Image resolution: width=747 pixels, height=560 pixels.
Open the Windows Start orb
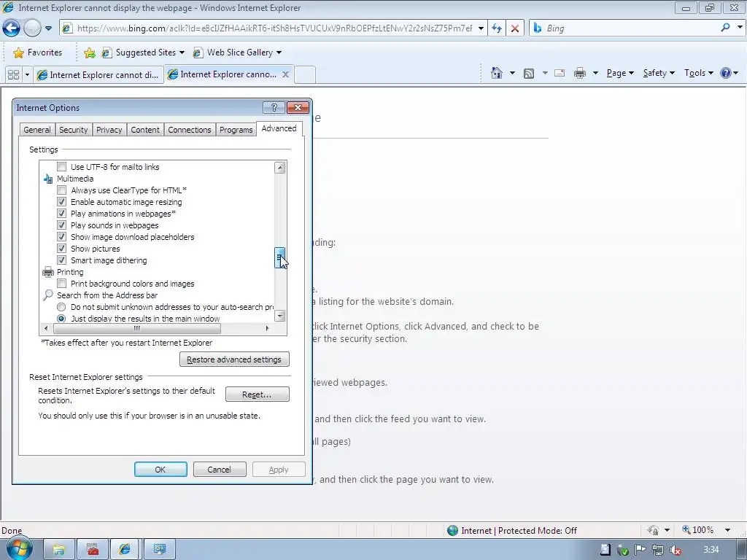pyautogui.click(x=19, y=549)
